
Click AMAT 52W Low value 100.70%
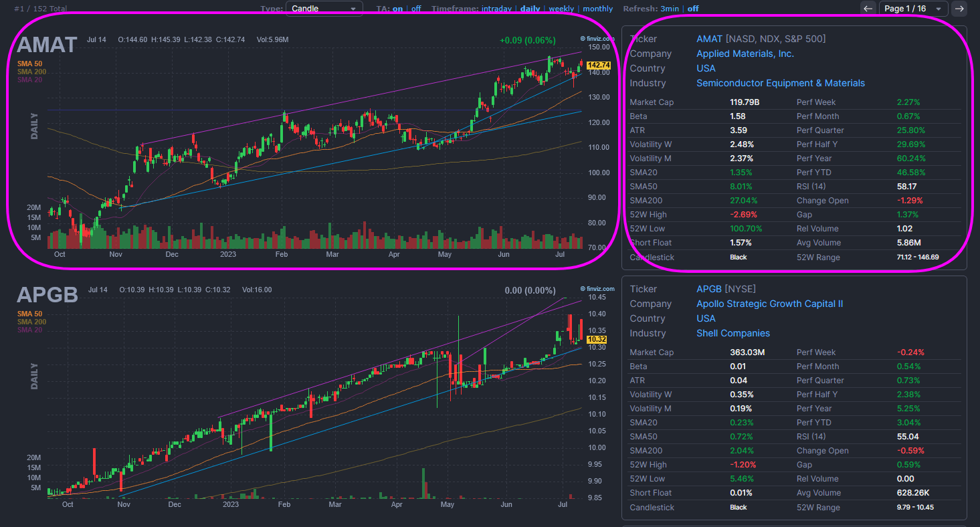(746, 229)
